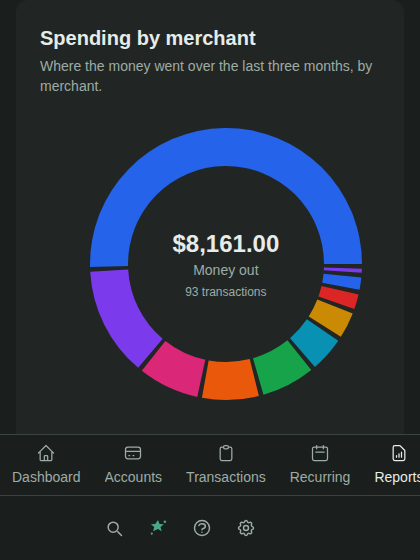
Task: Open the Accounts tab
Action: click(133, 465)
